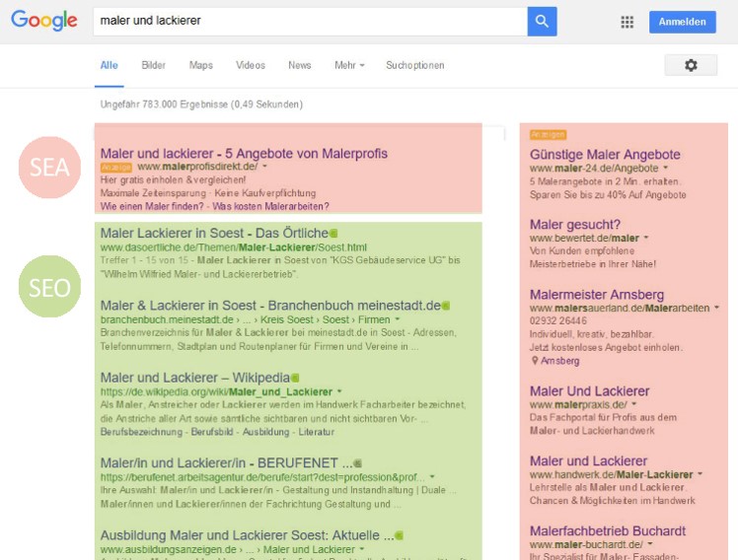
Task: Open ad 'Malerfachbetrieb Buchardt'
Action: [x=607, y=530]
